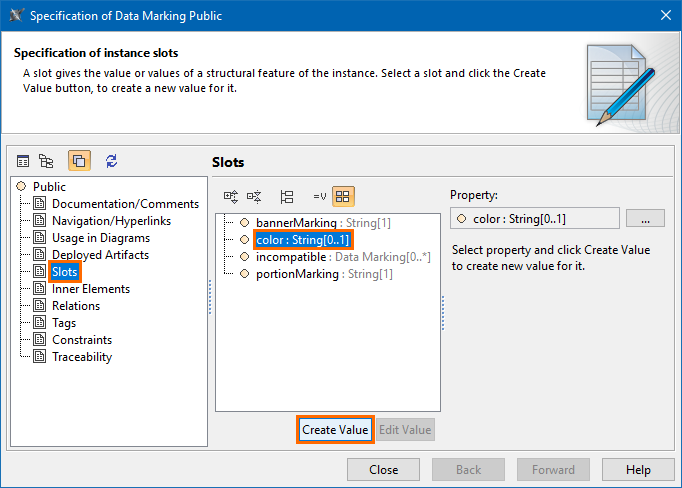Open Documentation/Comments section
This screenshot has width=682, height=488.
125,204
